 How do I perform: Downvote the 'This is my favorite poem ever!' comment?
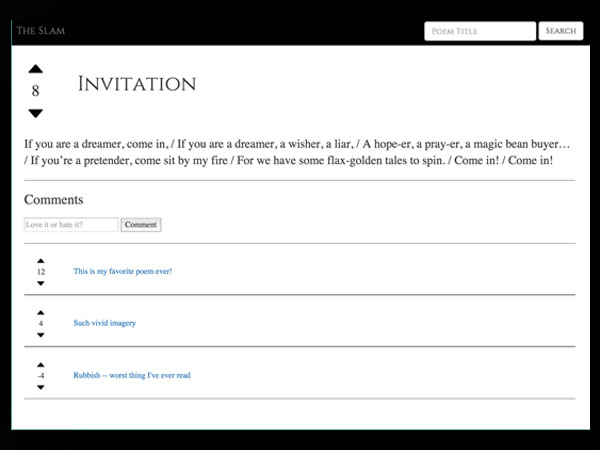41,284
